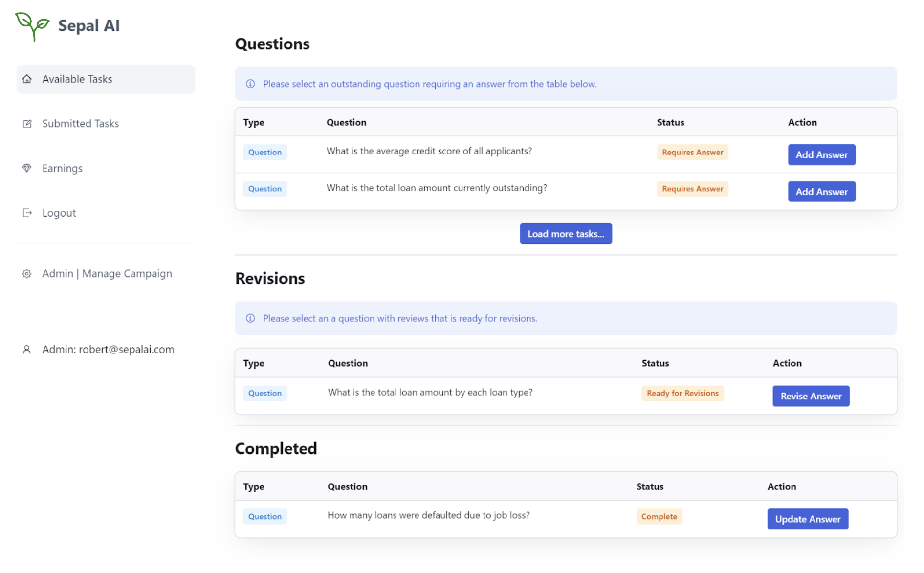Screen dimensions: 924x573
Task: Go to the Earnings page
Action: tap(62, 168)
